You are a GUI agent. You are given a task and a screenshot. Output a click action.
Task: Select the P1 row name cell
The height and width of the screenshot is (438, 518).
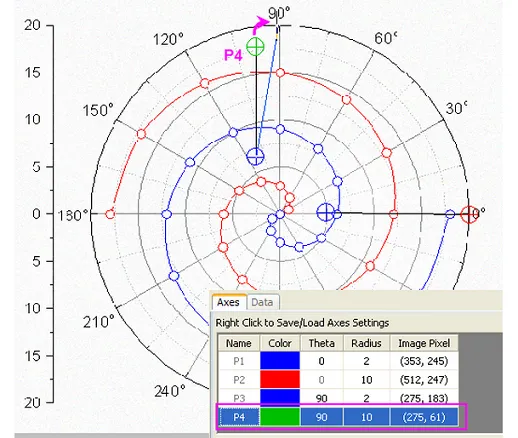point(239,361)
